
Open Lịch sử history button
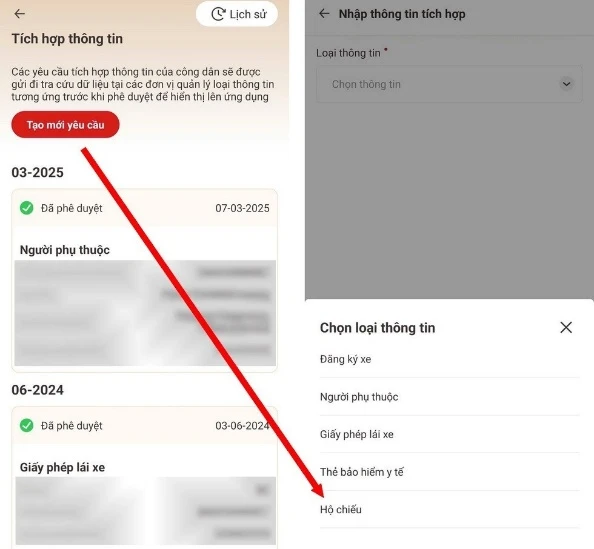coord(237,14)
